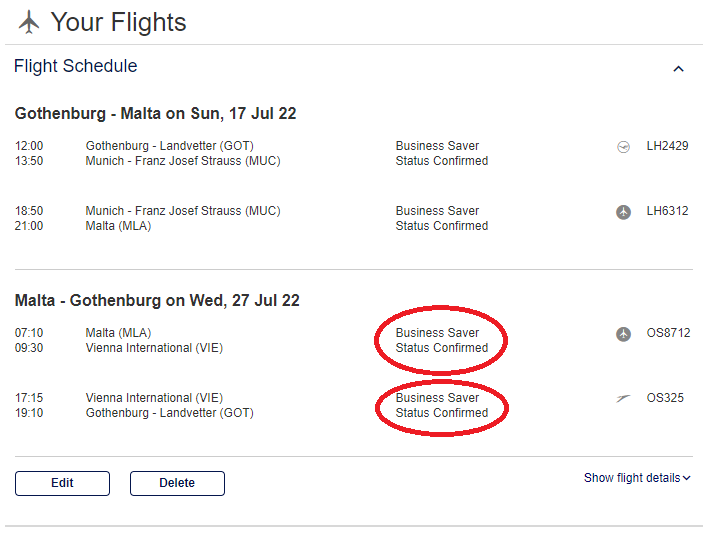Click Lufthansa logo next to LH2429
Image resolution: width=721 pixels, height=541 pixels.
point(624,146)
